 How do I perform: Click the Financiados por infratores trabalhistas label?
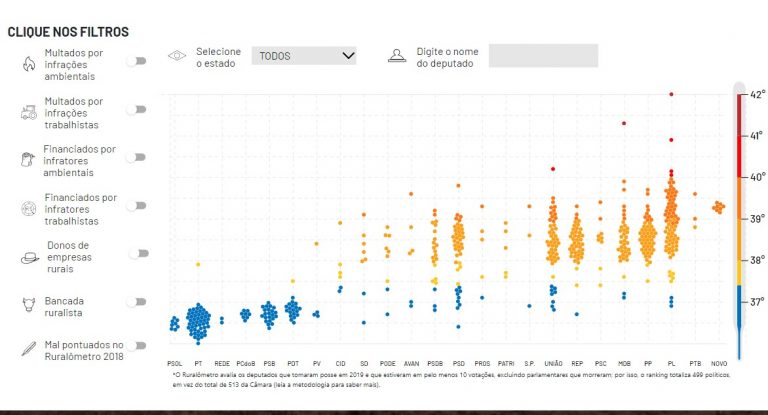tap(79, 205)
